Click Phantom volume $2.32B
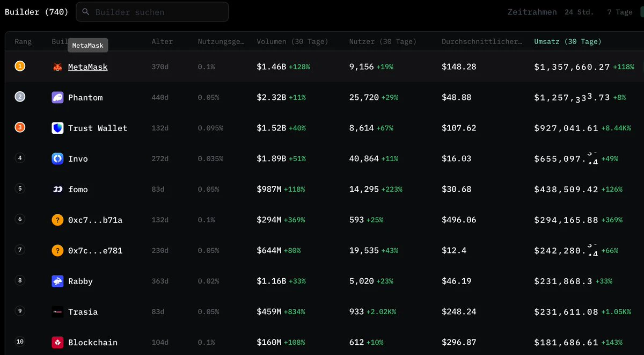The height and width of the screenshot is (355, 644). click(x=272, y=98)
